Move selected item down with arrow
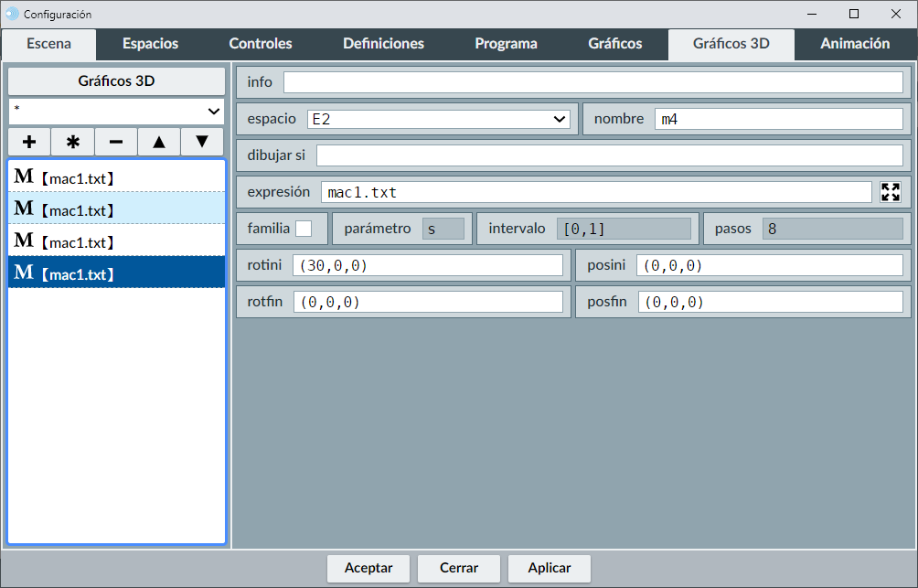918x588 pixels. [202, 142]
